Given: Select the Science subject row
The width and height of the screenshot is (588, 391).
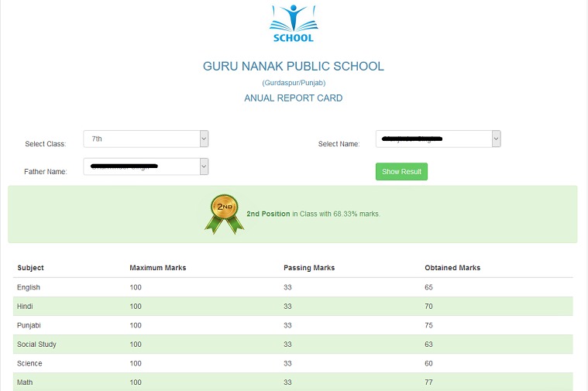Looking at the screenshot, I should tap(29, 363).
